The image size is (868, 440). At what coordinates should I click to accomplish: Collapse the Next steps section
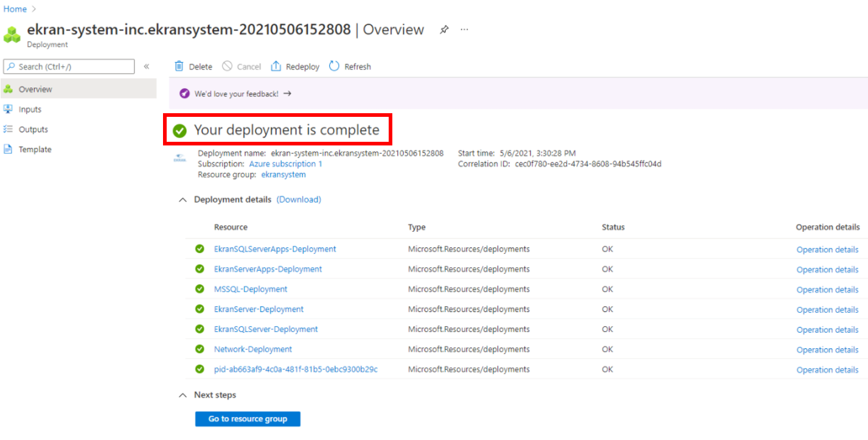(x=182, y=395)
